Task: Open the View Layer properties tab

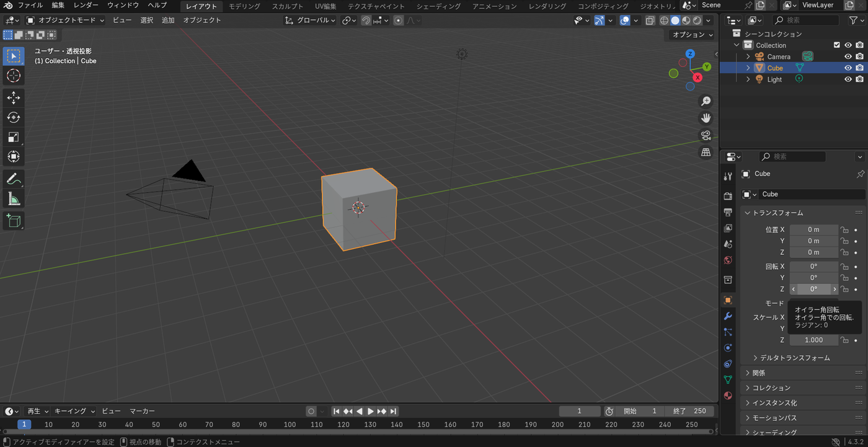Action: (x=728, y=228)
